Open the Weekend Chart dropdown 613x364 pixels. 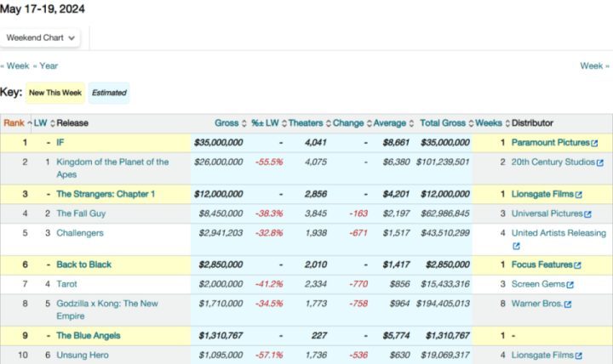coord(40,38)
